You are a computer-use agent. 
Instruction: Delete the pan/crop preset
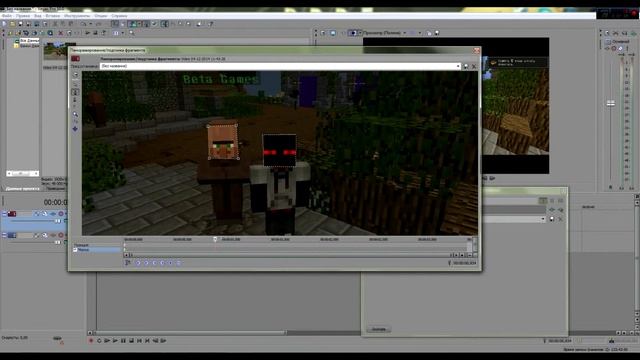[x=474, y=66]
